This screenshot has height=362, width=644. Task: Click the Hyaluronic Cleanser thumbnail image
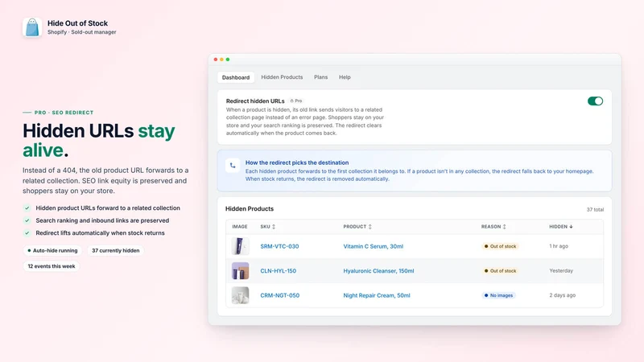pyautogui.click(x=240, y=271)
